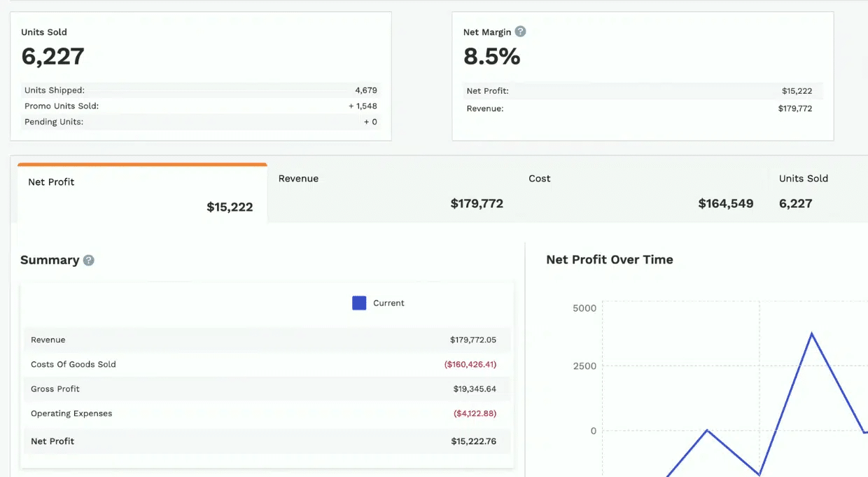Select the Gross Profit summary row
The image size is (868, 477).
(266, 389)
